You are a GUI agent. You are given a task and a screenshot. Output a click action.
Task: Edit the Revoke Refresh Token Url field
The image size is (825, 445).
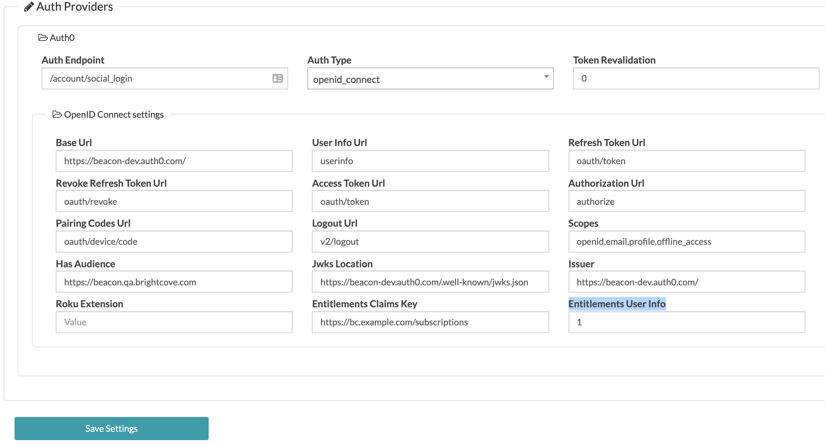point(174,201)
